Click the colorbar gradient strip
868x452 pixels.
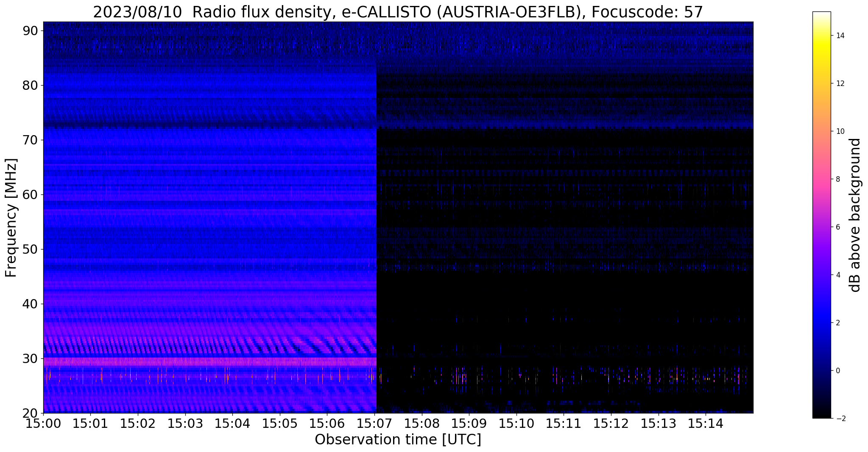(821, 215)
